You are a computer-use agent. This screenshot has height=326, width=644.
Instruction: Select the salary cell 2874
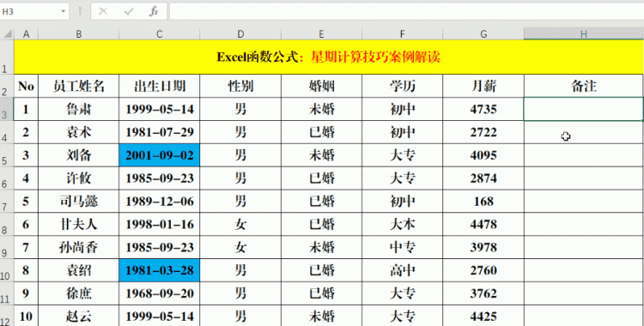point(483,178)
